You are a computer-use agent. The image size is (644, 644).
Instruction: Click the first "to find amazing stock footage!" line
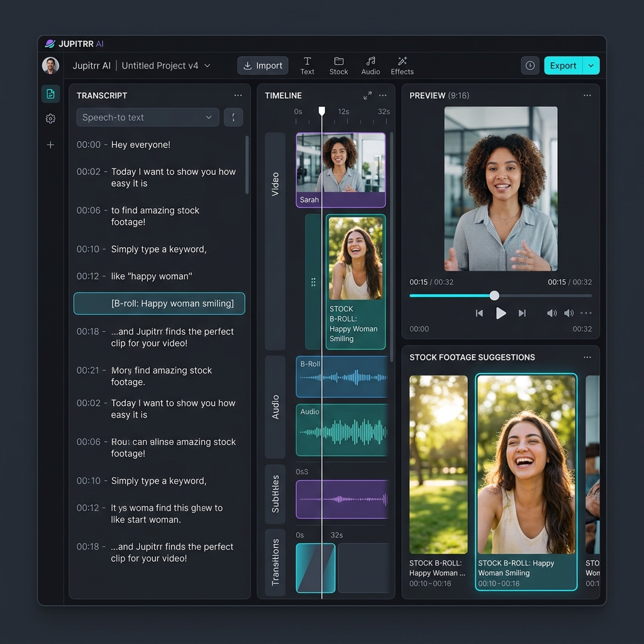(155, 216)
